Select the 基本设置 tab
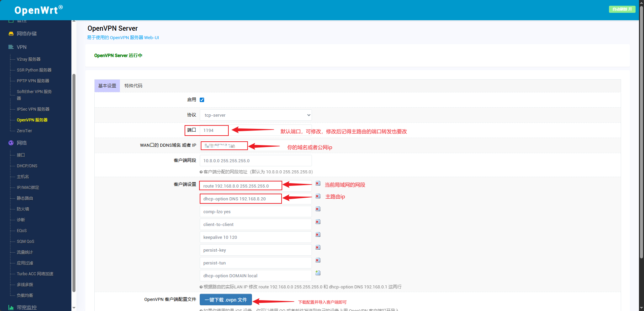The image size is (644, 311). pyautogui.click(x=107, y=86)
